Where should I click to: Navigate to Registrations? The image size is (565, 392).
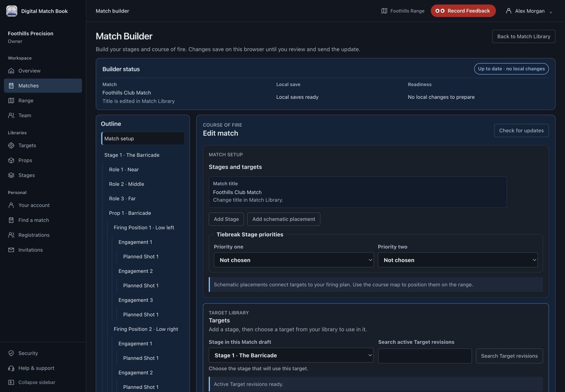coord(43,235)
